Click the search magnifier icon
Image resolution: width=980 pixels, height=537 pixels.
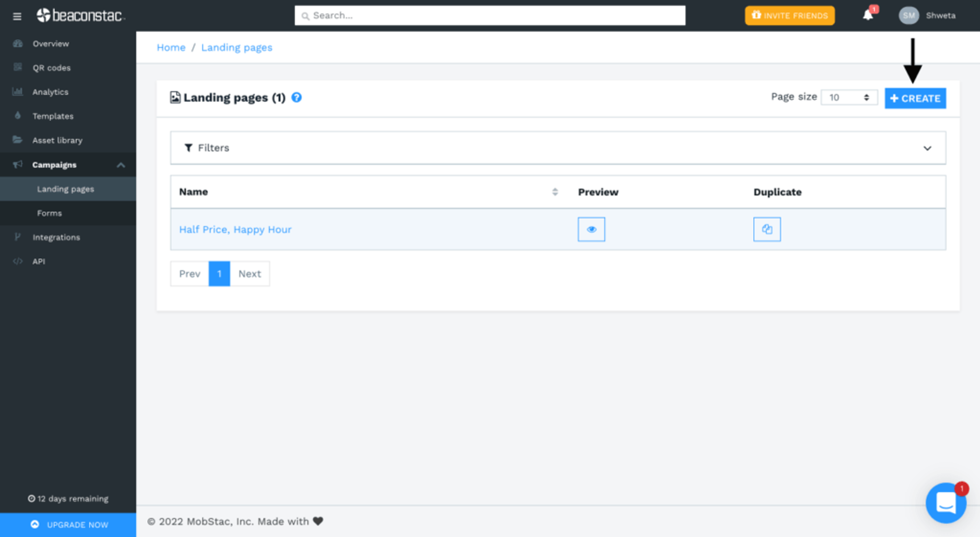click(305, 16)
